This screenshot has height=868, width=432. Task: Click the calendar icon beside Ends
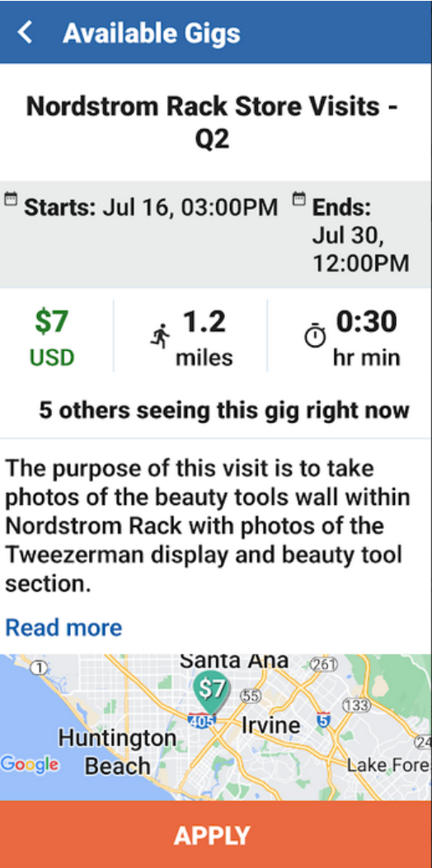click(299, 198)
